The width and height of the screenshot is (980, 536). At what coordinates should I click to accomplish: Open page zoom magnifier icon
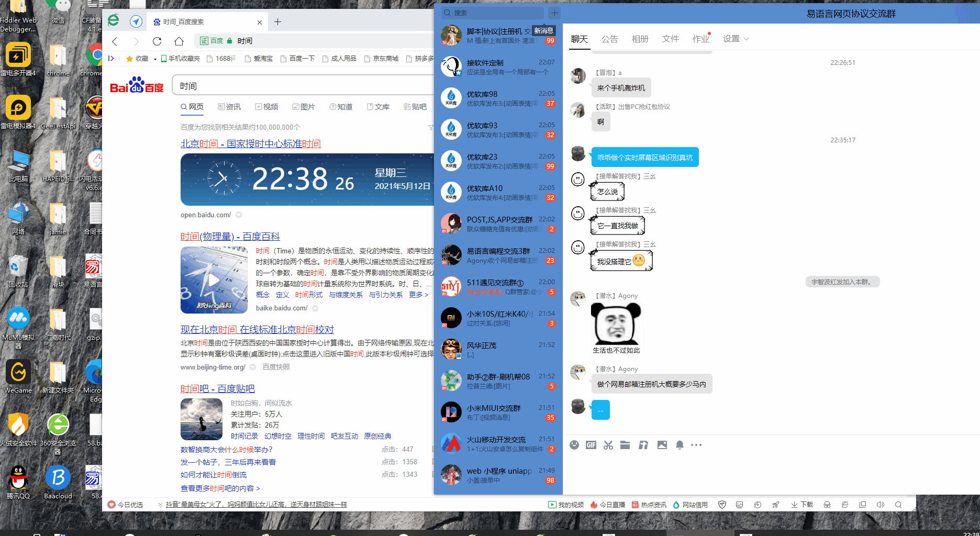tap(898, 505)
